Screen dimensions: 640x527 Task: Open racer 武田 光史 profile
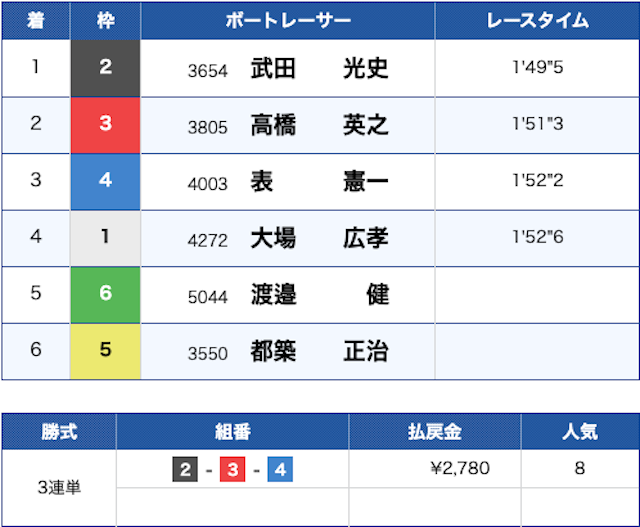[319, 68]
